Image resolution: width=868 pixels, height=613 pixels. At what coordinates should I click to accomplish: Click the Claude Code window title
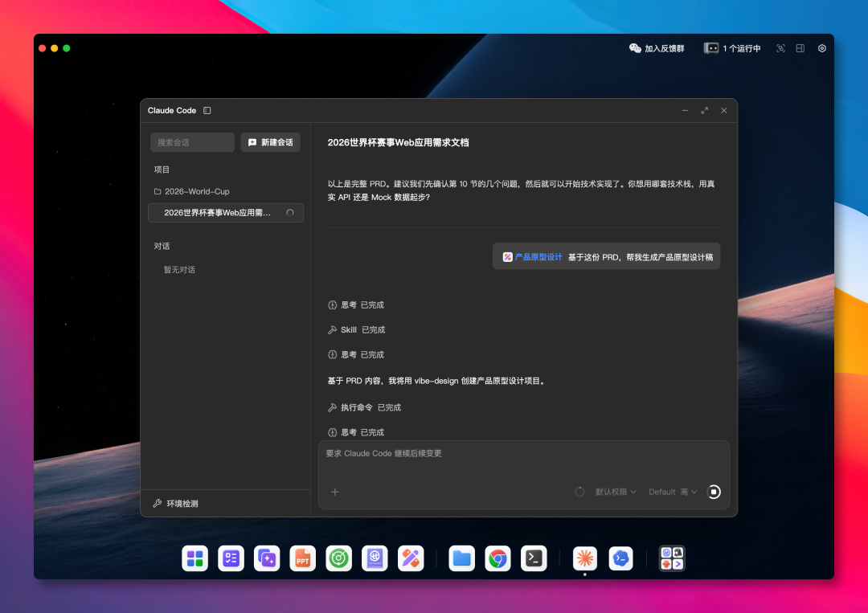[x=172, y=111]
